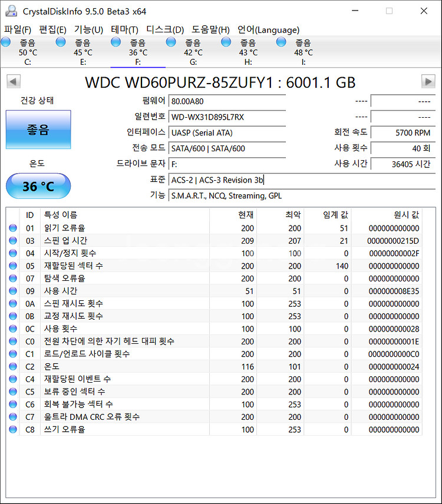Click status dot for 07 탐색 오류율
Screen dimensions: 442x504
[x=13, y=278]
